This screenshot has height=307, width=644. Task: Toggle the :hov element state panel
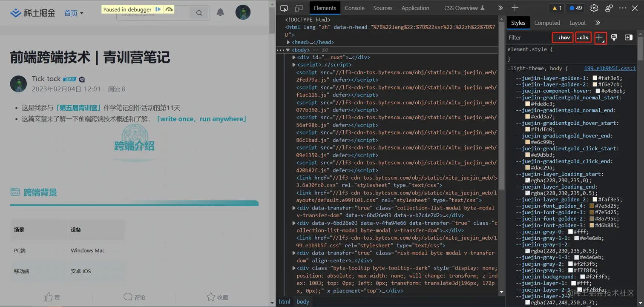click(563, 37)
